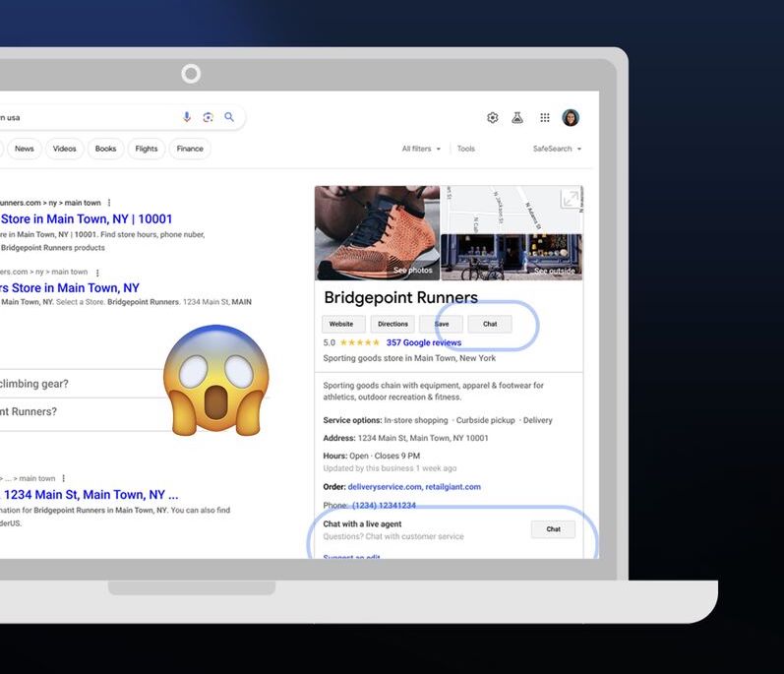The image size is (784, 674).
Task: Click the Google Lens image search icon
Action: pyautogui.click(x=208, y=117)
